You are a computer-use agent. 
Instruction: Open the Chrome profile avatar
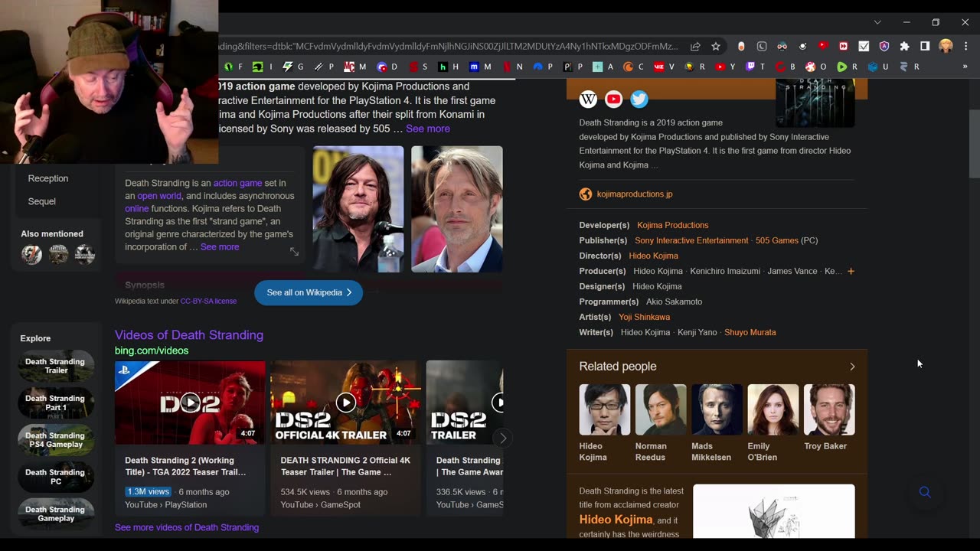pyautogui.click(x=946, y=46)
